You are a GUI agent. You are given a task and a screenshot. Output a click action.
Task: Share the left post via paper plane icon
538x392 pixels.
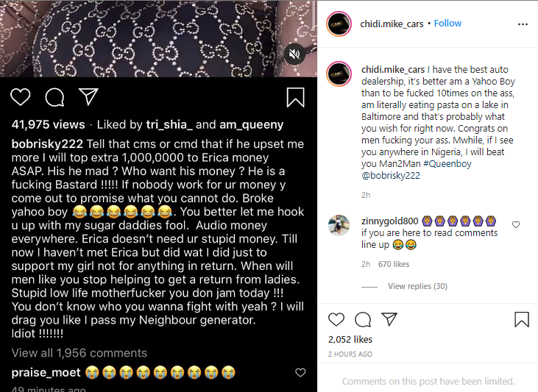click(88, 97)
